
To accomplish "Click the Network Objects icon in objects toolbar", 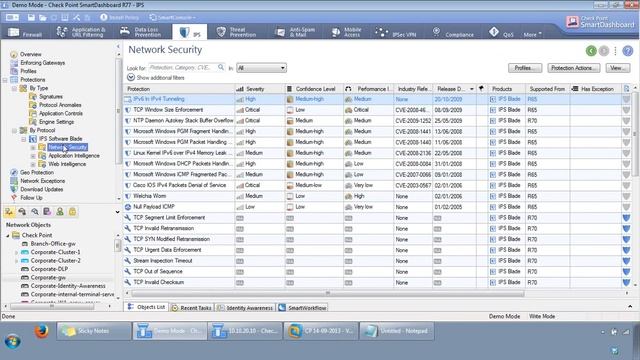I will coord(9,211).
